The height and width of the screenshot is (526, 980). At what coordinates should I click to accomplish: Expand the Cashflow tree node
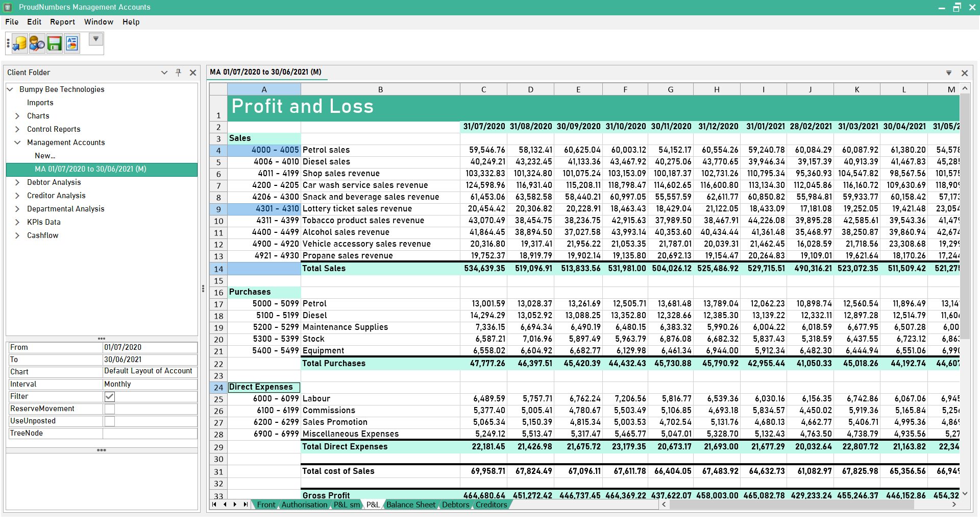coord(17,235)
